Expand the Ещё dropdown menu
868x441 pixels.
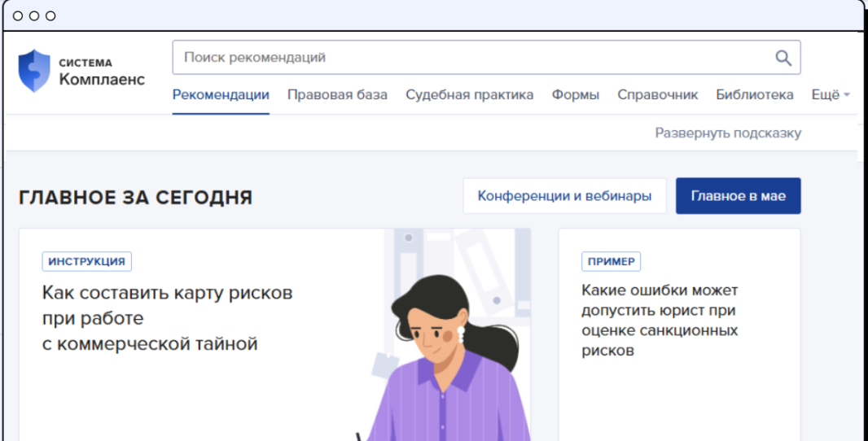click(831, 95)
